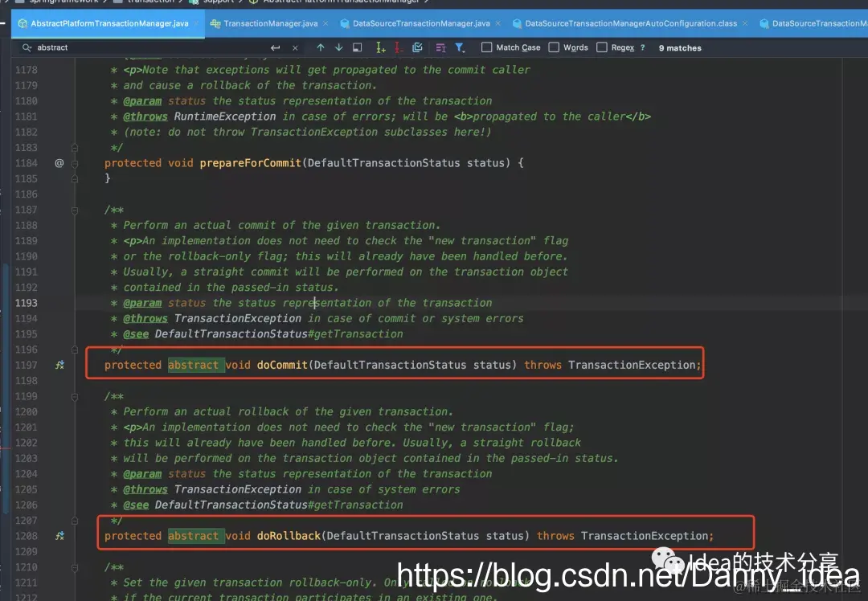Close the TransactionManager.java tab
Viewport: 868px width, 601px height.
click(325, 23)
